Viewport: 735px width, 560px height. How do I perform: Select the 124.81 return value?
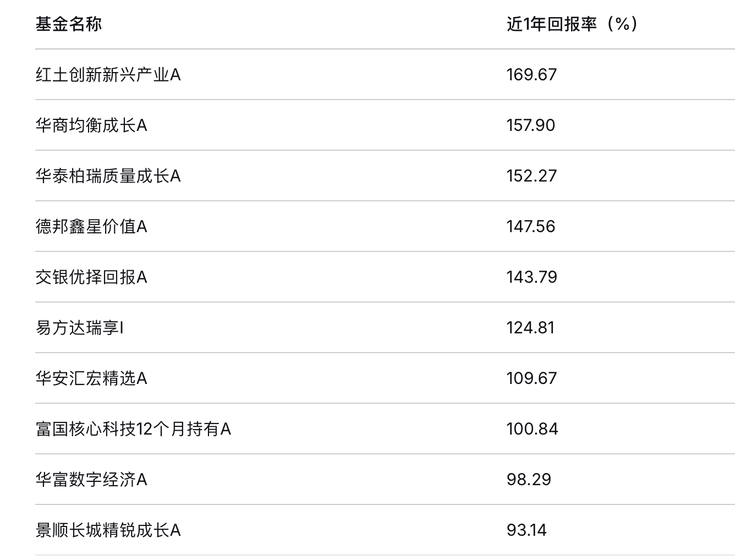click(530, 328)
